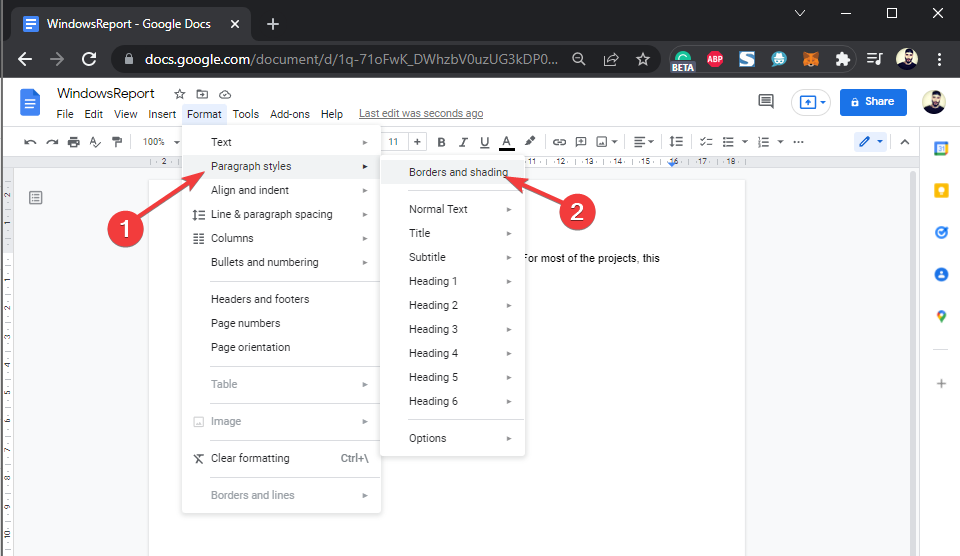This screenshot has height=556, width=960.
Task: Open the Google Maps side panel
Action: tap(941, 316)
